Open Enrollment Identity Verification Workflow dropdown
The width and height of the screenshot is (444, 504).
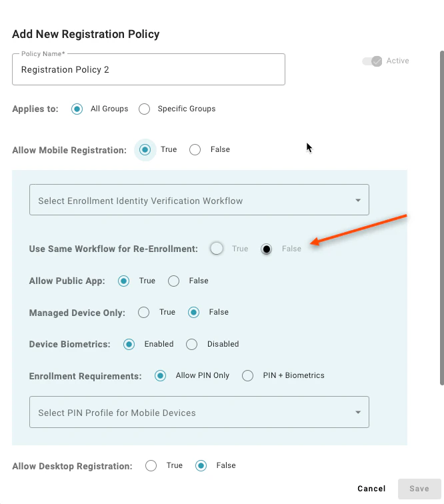[199, 200]
